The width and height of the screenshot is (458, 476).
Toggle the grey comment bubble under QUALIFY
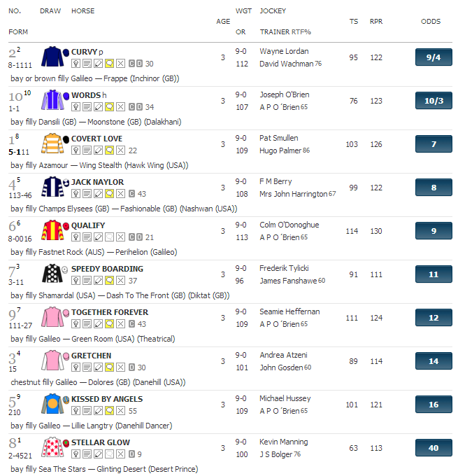(110, 237)
